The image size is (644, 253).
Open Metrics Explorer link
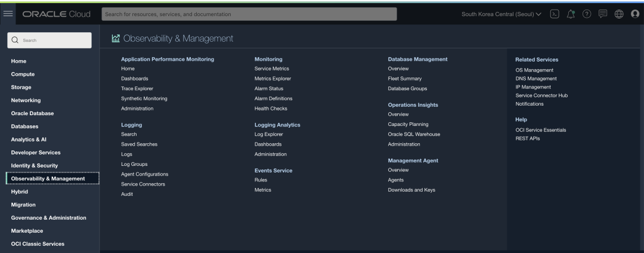273,78
